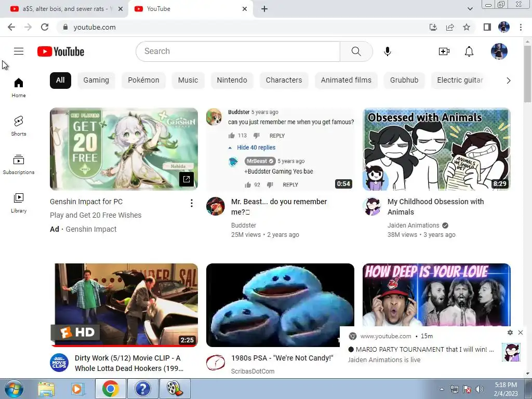This screenshot has width=532, height=399.
Task: Open Library in sidebar
Action: coord(19,203)
